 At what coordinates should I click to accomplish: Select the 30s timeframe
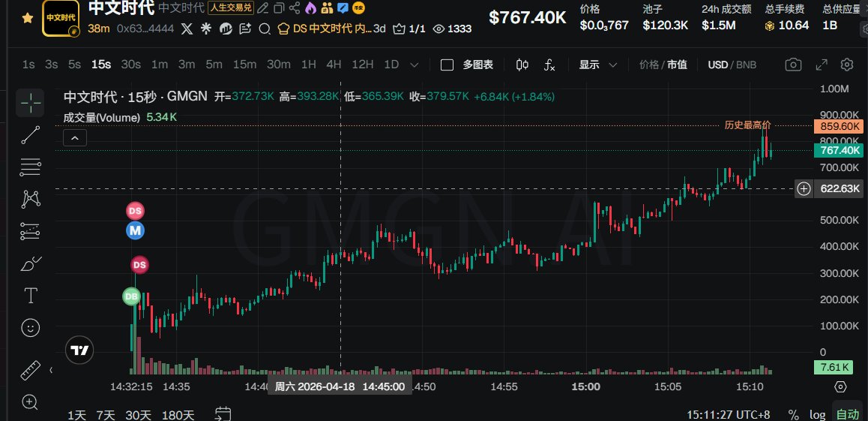pos(130,65)
